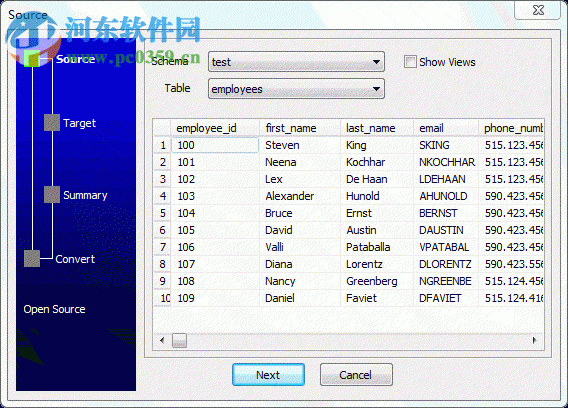Click first_name cell David
This screenshot has width=568, height=408.
pyautogui.click(x=300, y=230)
